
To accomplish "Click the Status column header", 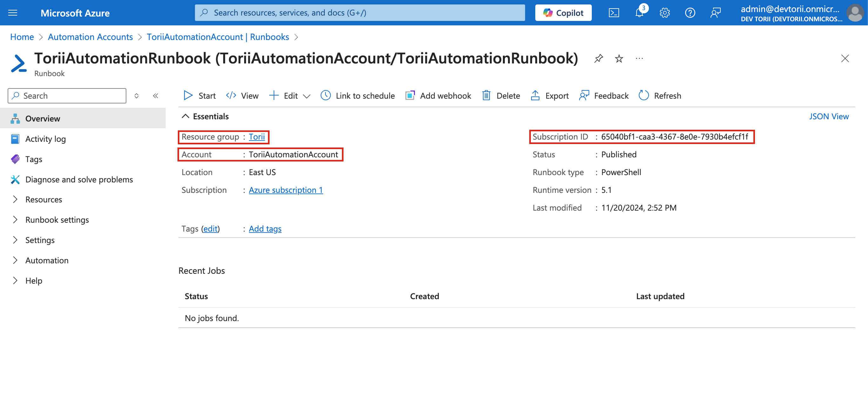I will [196, 296].
